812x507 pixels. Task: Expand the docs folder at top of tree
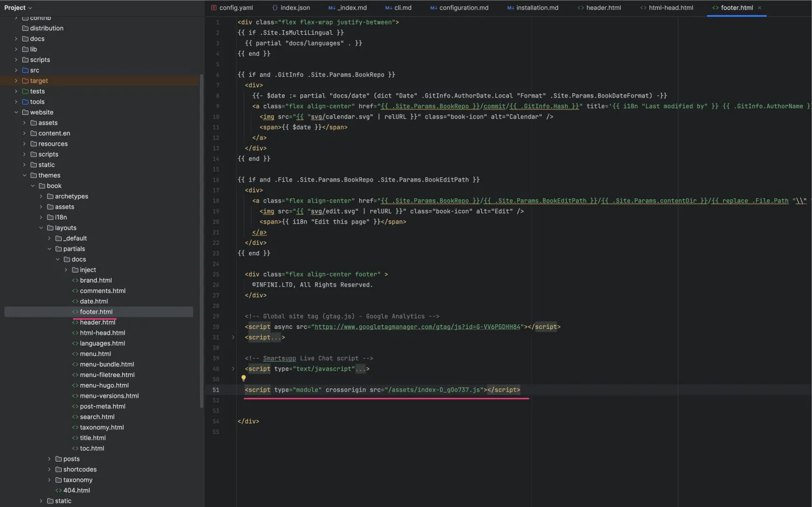pyautogui.click(x=16, y=39)
